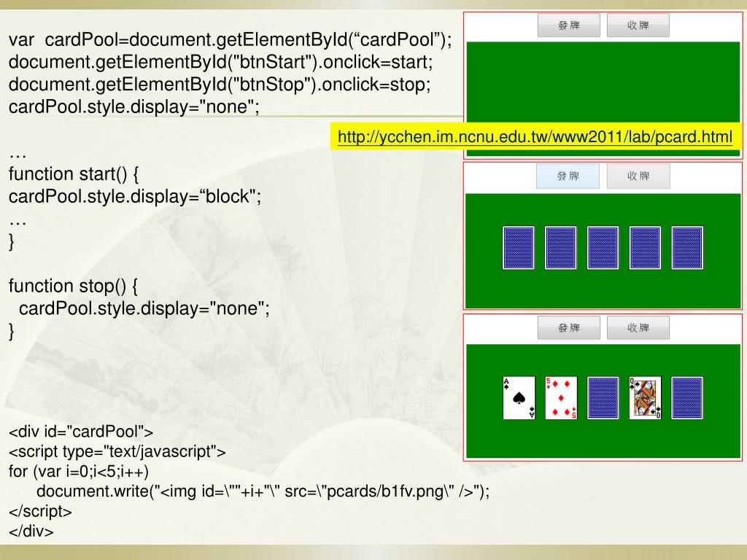
Task: Click the "for (var i=0;i<5;i++)" line
Action: point(79,472)
